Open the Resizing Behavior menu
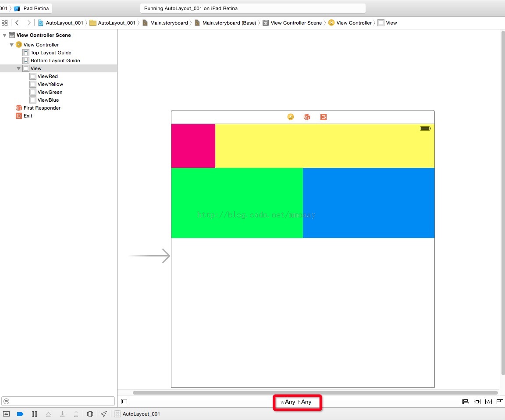The height and width of the screenshot is (420, 505). [500, 402]
